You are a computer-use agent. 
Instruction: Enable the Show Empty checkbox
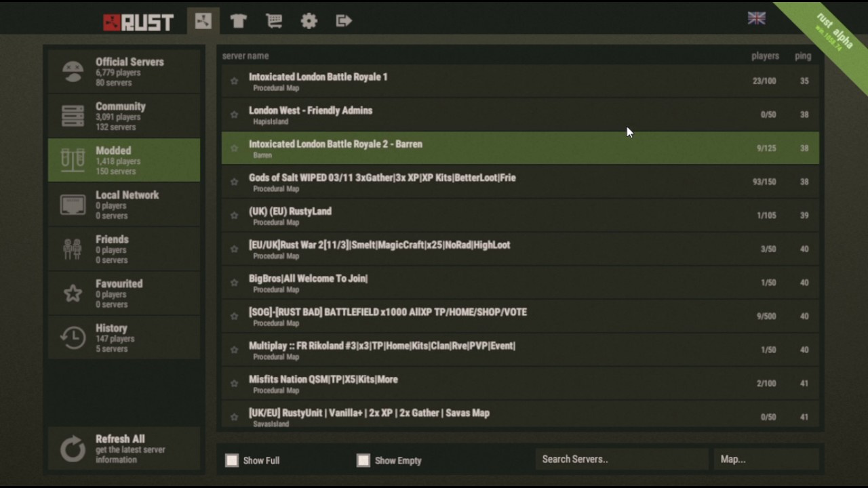click(x=363, y=460)
